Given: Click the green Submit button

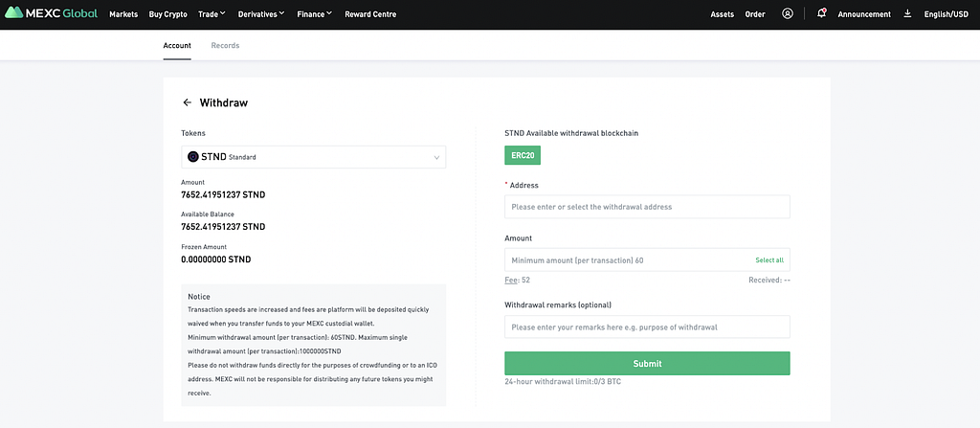Looking at the screenshot, I should [x=648, y=364].
